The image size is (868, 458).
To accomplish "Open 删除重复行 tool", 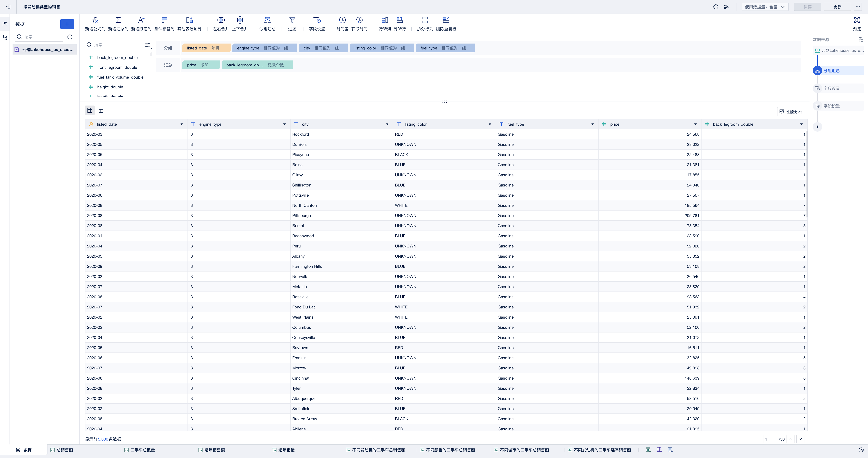I will (446, 20).
